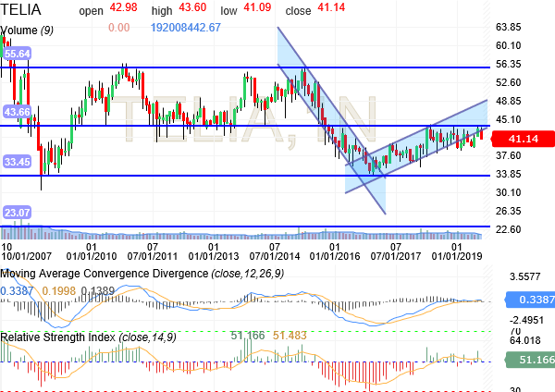
Task: Click the blue 0.3387 MACD axis marker
Action: click(530, 300)
